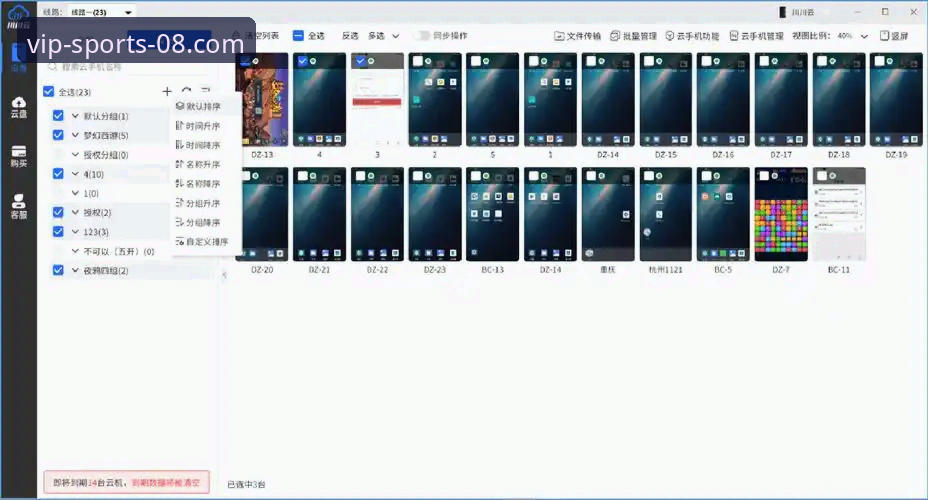Click the 已选中3台 status text

tap(246, 484)
